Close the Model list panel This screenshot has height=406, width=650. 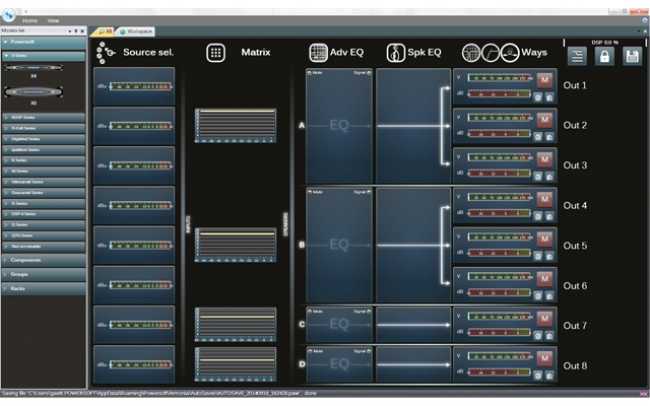coord(82,31)
